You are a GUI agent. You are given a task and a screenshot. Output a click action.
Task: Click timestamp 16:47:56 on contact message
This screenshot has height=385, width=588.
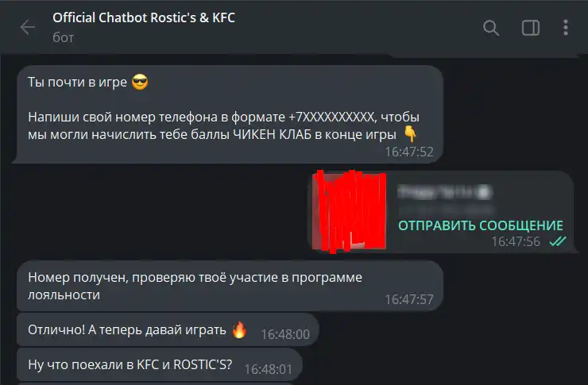coord(516,241)
